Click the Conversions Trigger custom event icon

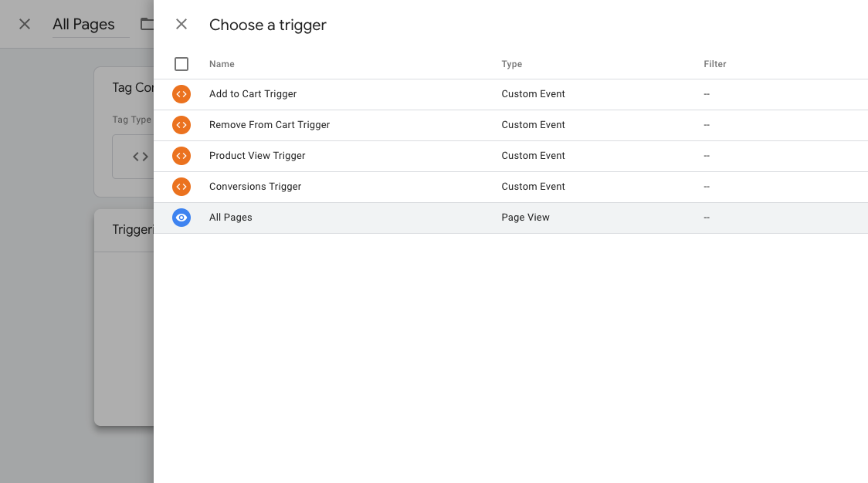click(x=181, y=187)
